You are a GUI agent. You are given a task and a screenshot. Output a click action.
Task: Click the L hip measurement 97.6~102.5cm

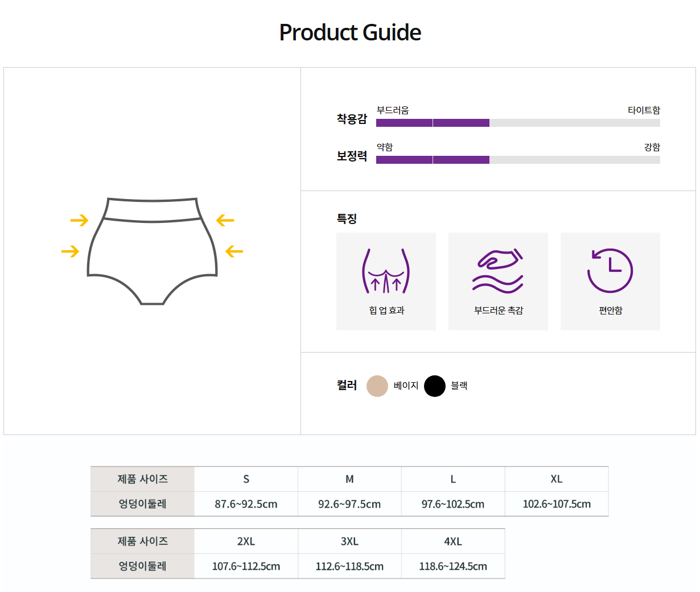coord(453,504)
